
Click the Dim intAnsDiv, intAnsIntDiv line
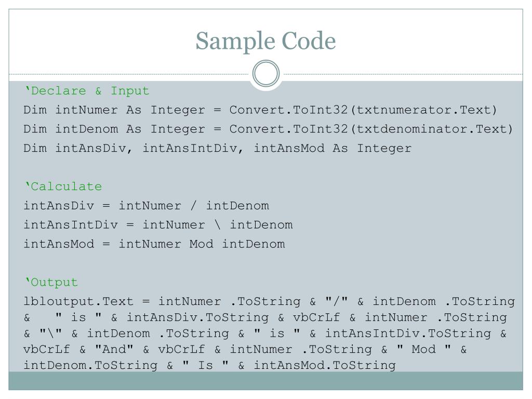(218, 148)
